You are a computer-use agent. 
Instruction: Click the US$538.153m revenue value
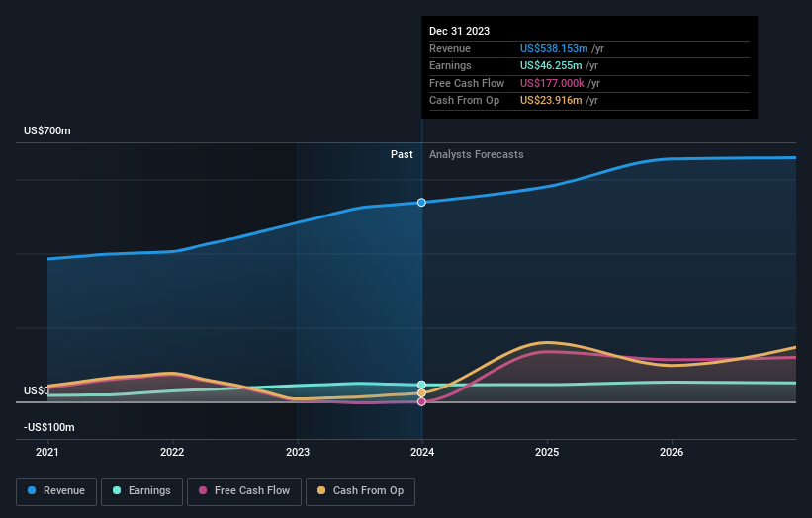554,48
